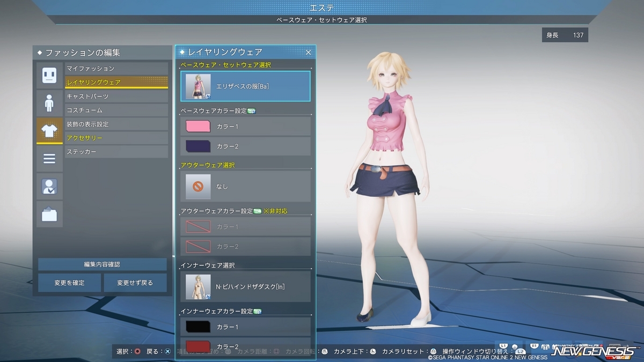Click disabled outerwear カラー1 swatch
This screenshot has width=644, height=362.
[197, 227]
